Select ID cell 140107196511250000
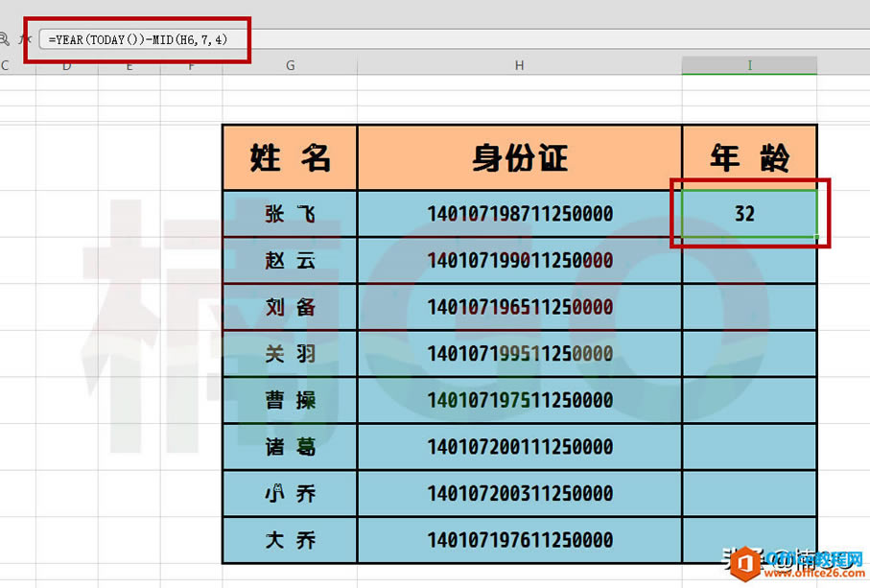Image resolution: width=870 pixels, height=588 pixels. (x=519, y=307)
